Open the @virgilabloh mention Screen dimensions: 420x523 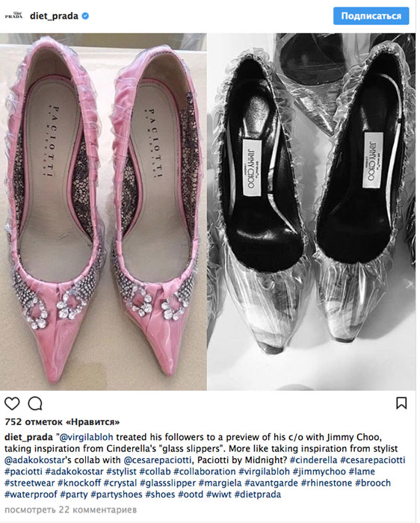[x=86, y=437]
